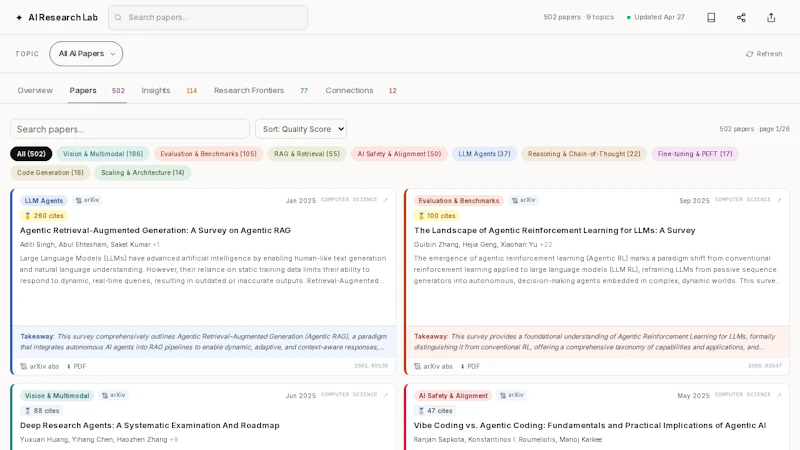Click the 88 cites medal badge
The height and width of the screenshot is (450, 800).
point(42,411)
